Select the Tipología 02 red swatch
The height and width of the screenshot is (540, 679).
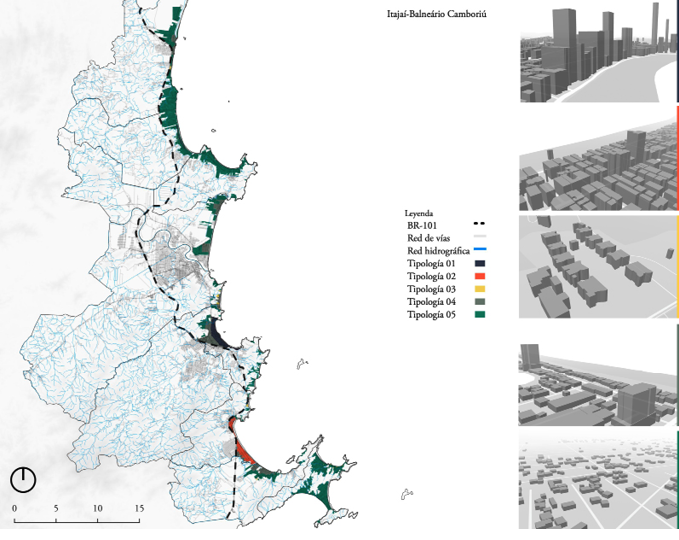(x=479, y=276)
